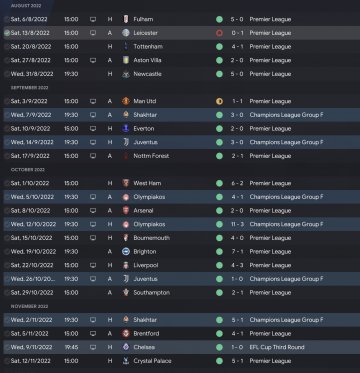
Task: Click the Chelsea club badge icon
Action: [126, 347]
